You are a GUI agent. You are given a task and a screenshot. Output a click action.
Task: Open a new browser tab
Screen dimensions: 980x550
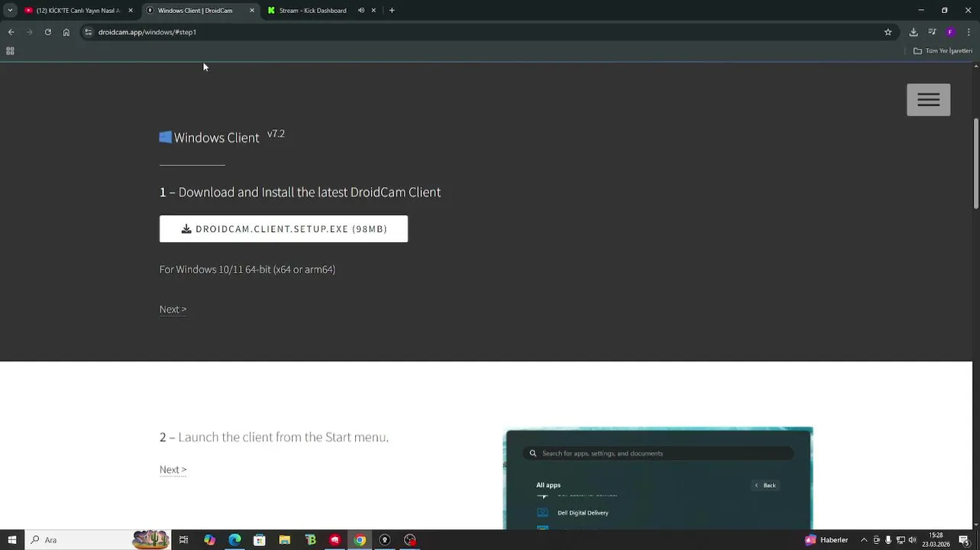[392, 11]
